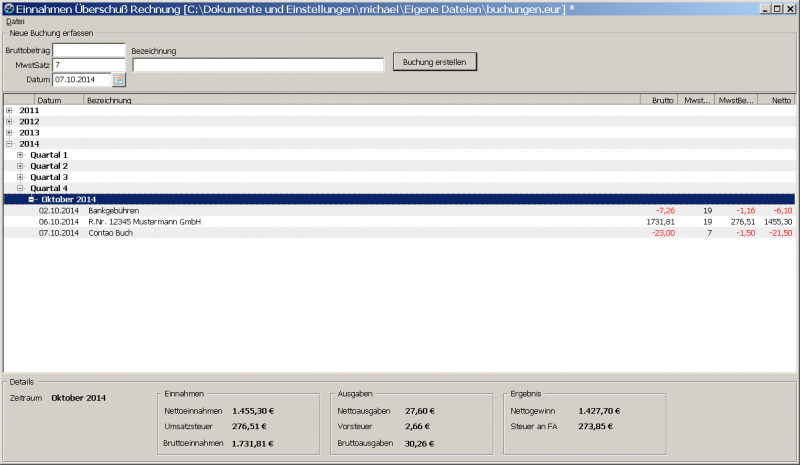Image resolution: width=800 pixels, height=465 pixels.
Task: Expand the 2012 year node
Action: (9, 121)
